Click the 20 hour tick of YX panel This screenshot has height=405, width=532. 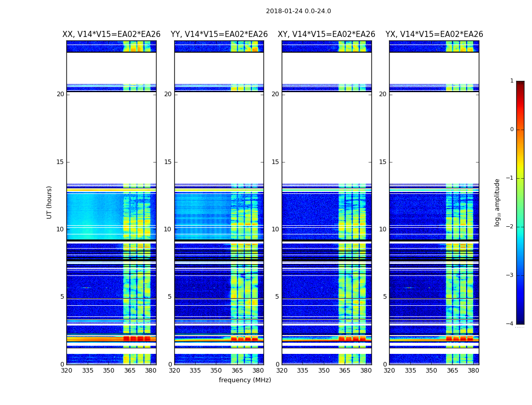383,94
